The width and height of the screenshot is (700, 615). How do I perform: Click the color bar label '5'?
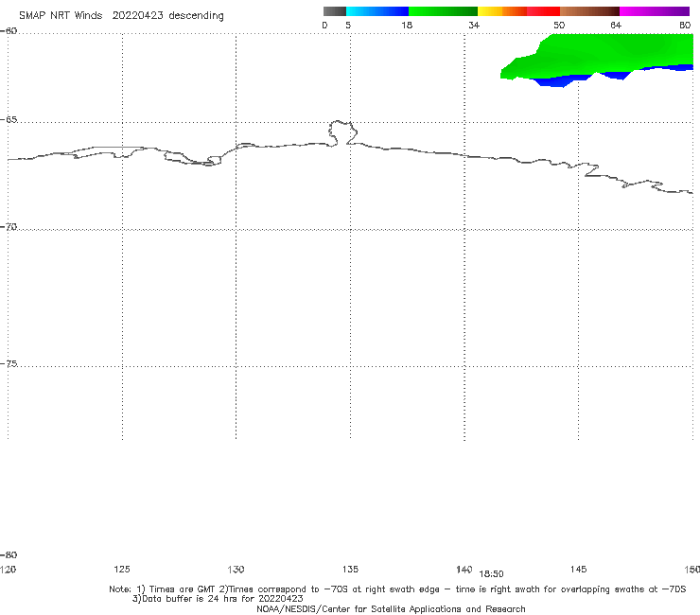click(348, 25)
